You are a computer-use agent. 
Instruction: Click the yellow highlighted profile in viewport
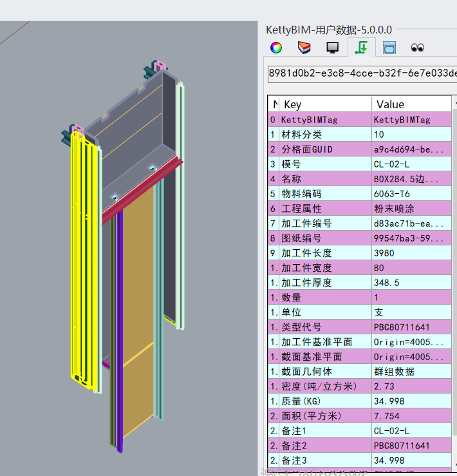(x=84, y=258)
